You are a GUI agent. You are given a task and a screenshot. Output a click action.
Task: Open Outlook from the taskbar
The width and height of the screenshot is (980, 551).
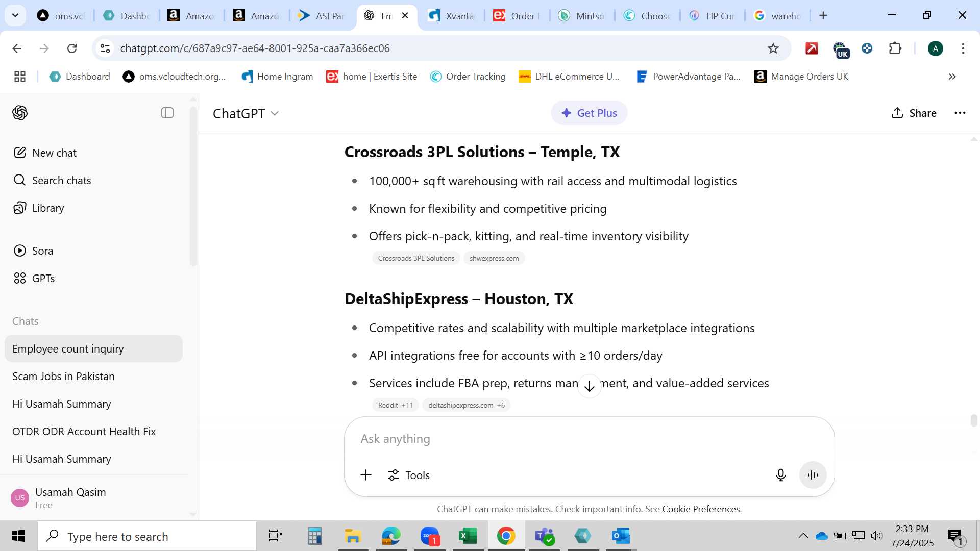621,536
